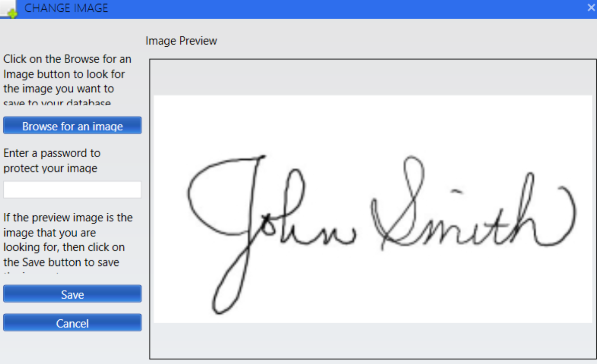This screenshot has height=364, width=597.
Task: Cancel the change image dialog
Action: point(72,323)
